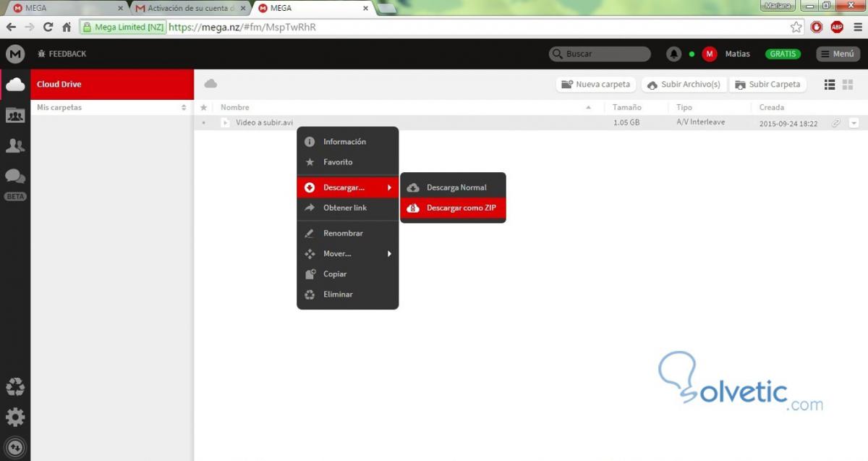Screen dimensions: 868x461
Task: Select the Cloud Drive panel header
Action: coord(112,84)
